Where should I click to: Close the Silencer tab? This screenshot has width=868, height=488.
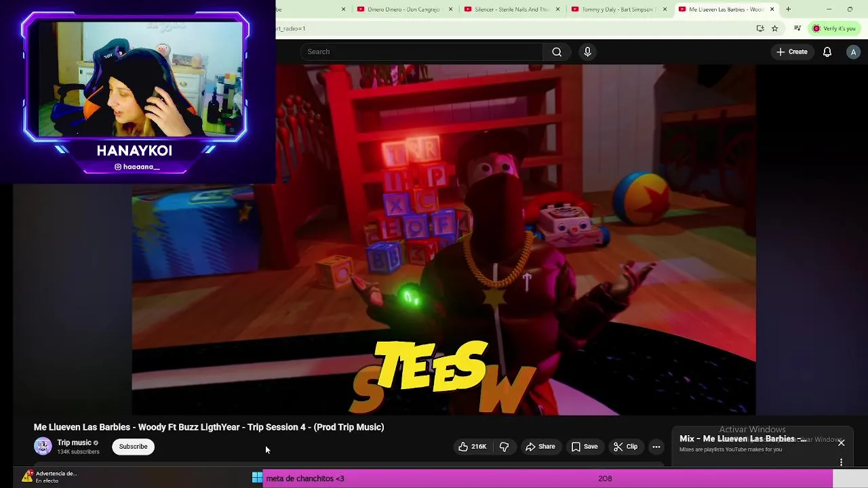coord(557,9)
